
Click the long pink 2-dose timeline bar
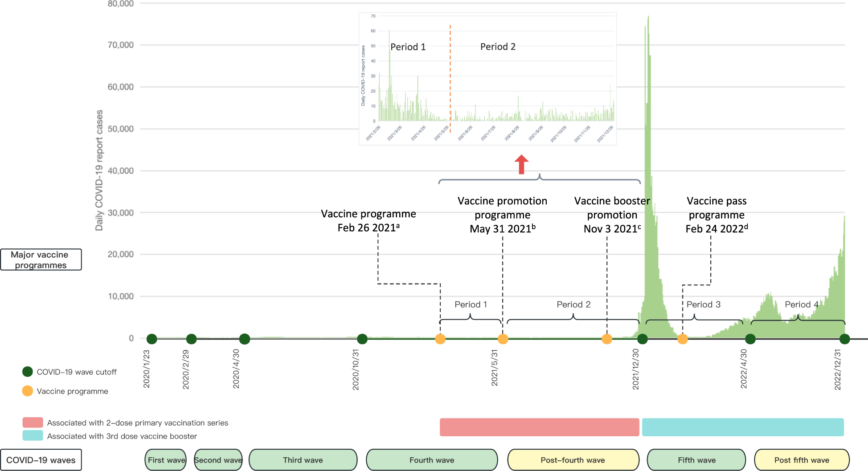540,427
